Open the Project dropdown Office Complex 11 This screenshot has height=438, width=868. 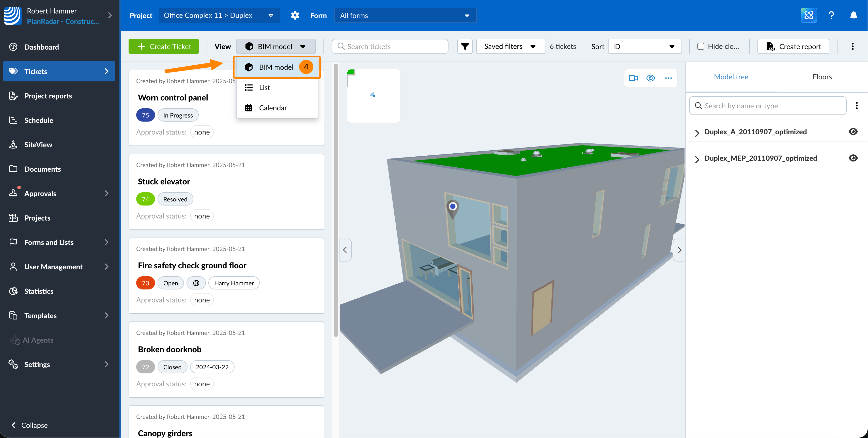(219, 16)
